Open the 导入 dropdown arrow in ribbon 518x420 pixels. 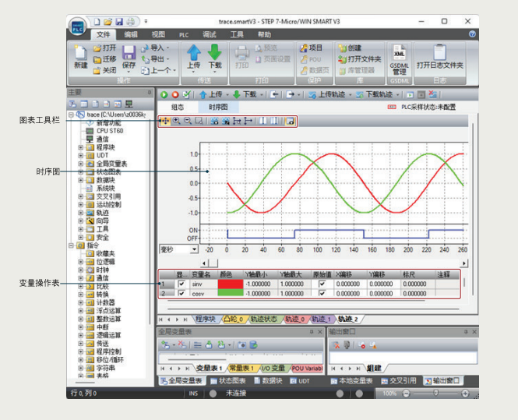[x=167, y=48]
